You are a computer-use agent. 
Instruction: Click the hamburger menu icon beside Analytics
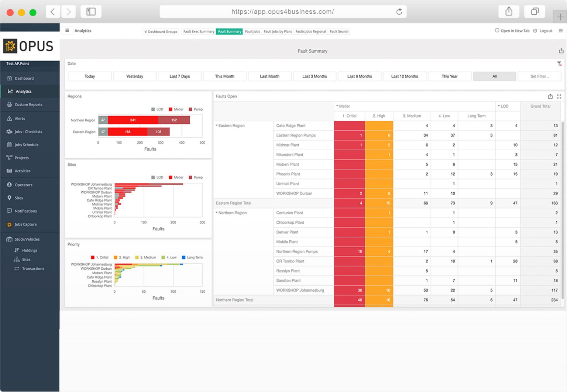click(x=67, y=31)
